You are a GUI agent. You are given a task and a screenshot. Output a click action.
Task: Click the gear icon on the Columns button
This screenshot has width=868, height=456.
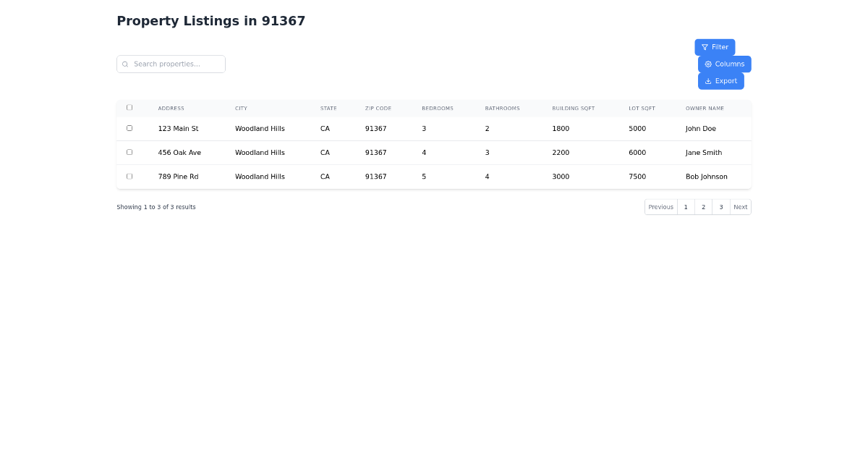coord(708,64)
